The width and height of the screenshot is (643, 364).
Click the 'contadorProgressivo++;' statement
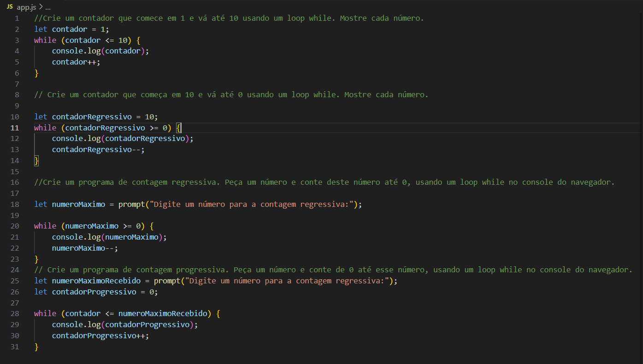tap(100, 335)
